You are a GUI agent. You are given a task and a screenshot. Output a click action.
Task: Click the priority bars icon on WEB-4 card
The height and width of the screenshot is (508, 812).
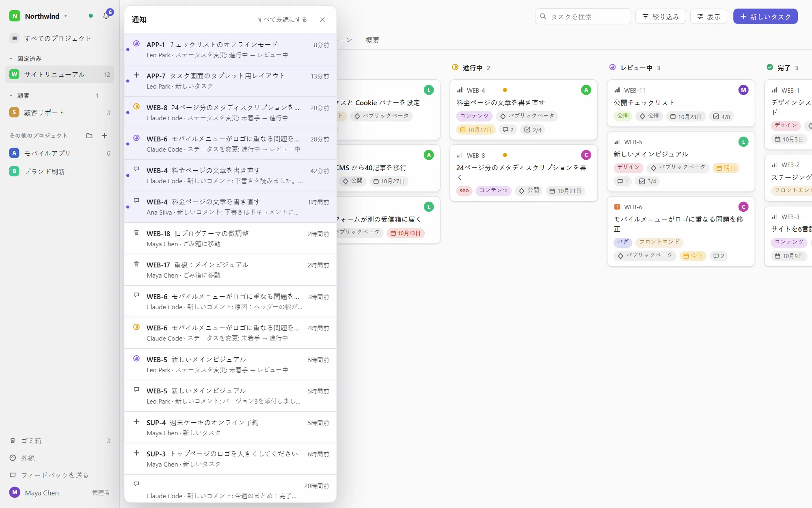460,90
